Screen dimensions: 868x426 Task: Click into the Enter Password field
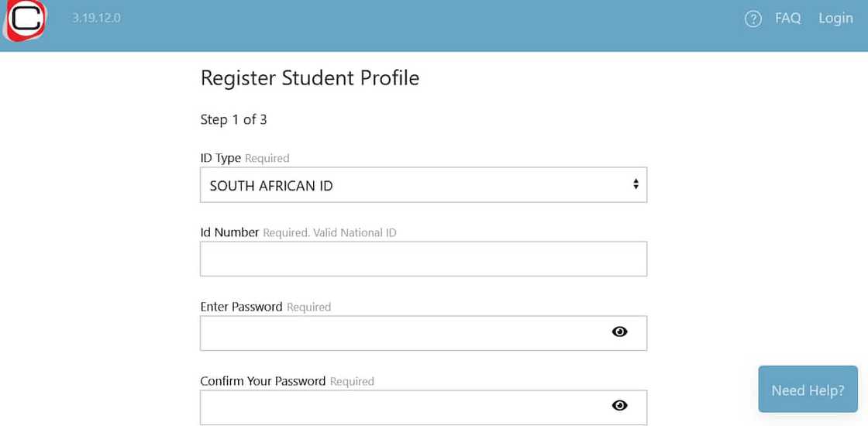[403, 333]
